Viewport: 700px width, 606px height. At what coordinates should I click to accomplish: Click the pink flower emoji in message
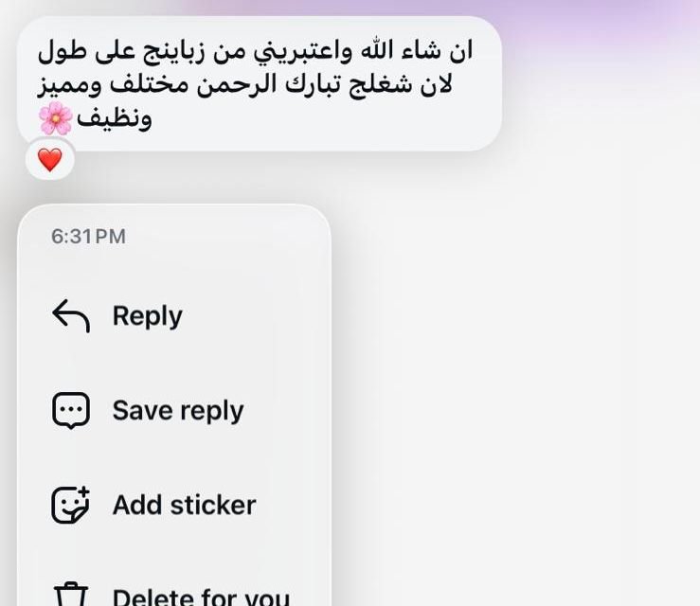pyautogui.click(x=55, y=118)
